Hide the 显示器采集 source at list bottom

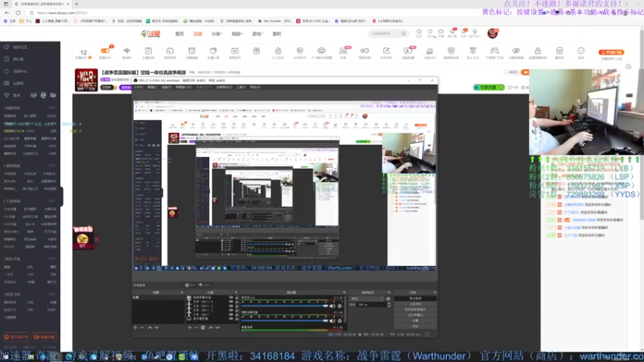click(231, 318)
